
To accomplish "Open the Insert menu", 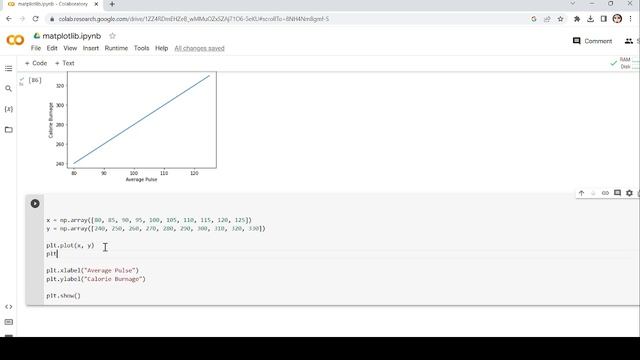I will 91,48.
